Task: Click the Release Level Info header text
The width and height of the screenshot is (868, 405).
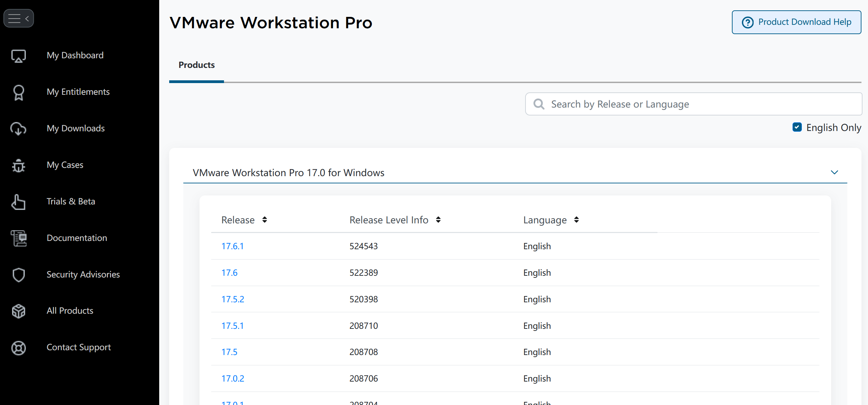Action: point(389,220)
